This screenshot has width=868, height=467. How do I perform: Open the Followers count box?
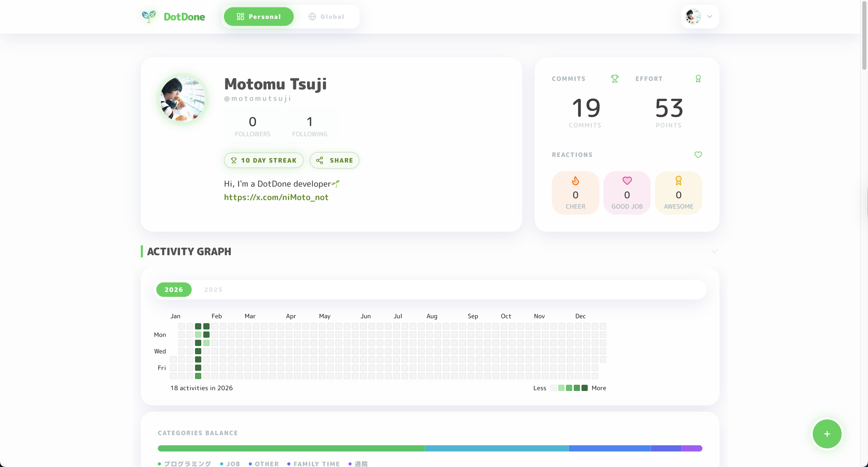(x=252, y=126)
